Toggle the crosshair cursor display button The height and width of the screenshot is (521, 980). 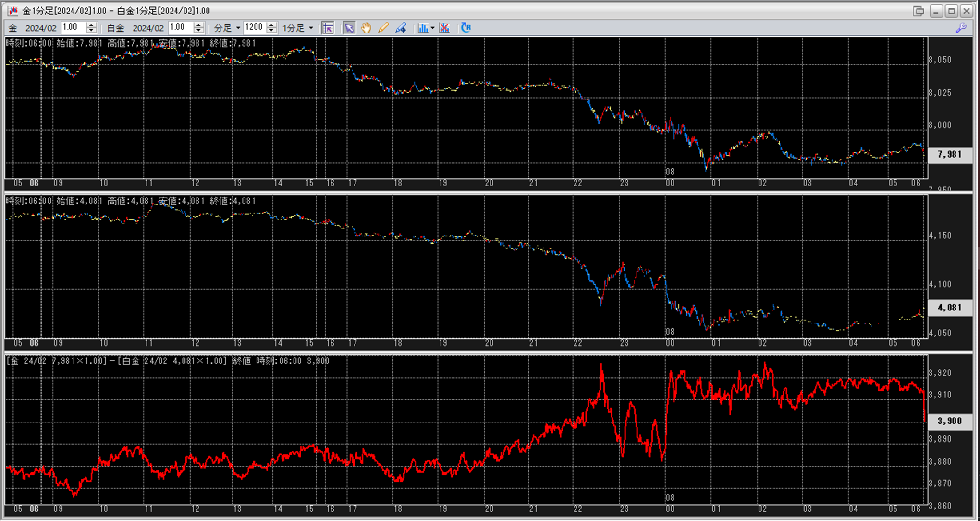328,28
